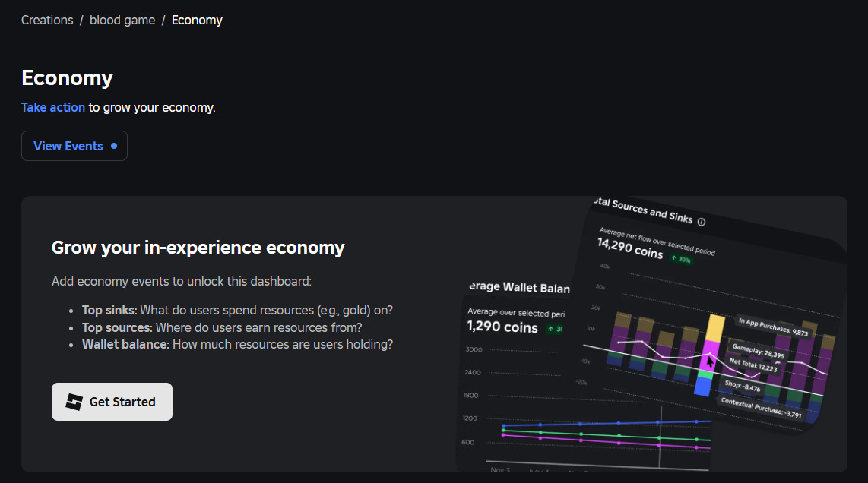Click the bright blue bar segment at bottom
Viewport: 868px width, 483px height.
[x=703, y=387]
